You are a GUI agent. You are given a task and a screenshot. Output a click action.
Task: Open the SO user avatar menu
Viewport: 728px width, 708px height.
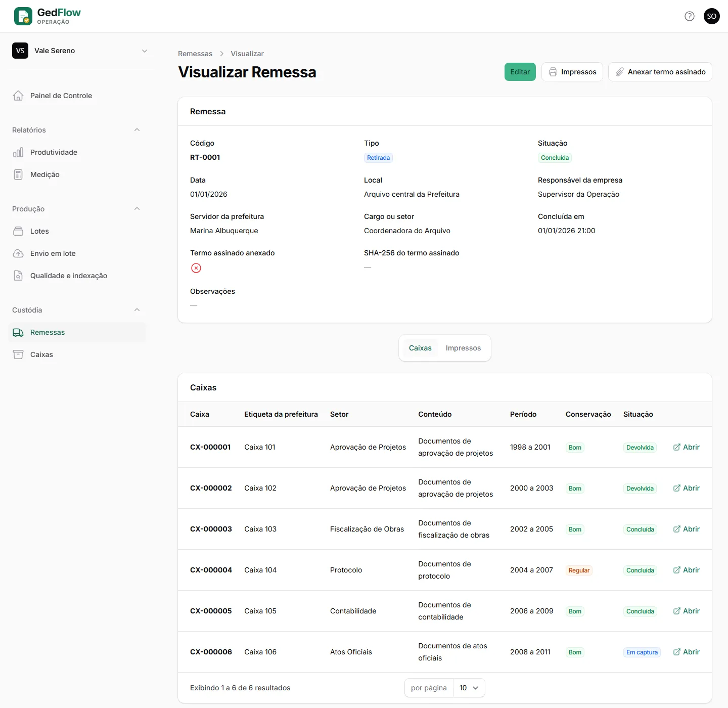coord(712,16)
